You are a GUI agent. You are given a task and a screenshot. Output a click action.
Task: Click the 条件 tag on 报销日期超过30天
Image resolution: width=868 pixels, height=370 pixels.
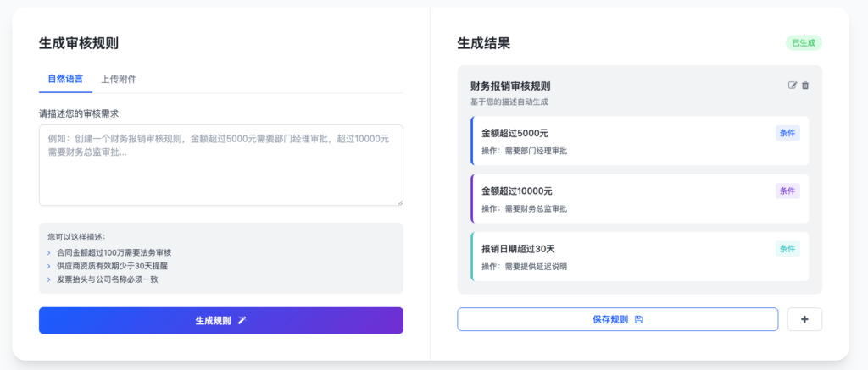coord(787,248)
